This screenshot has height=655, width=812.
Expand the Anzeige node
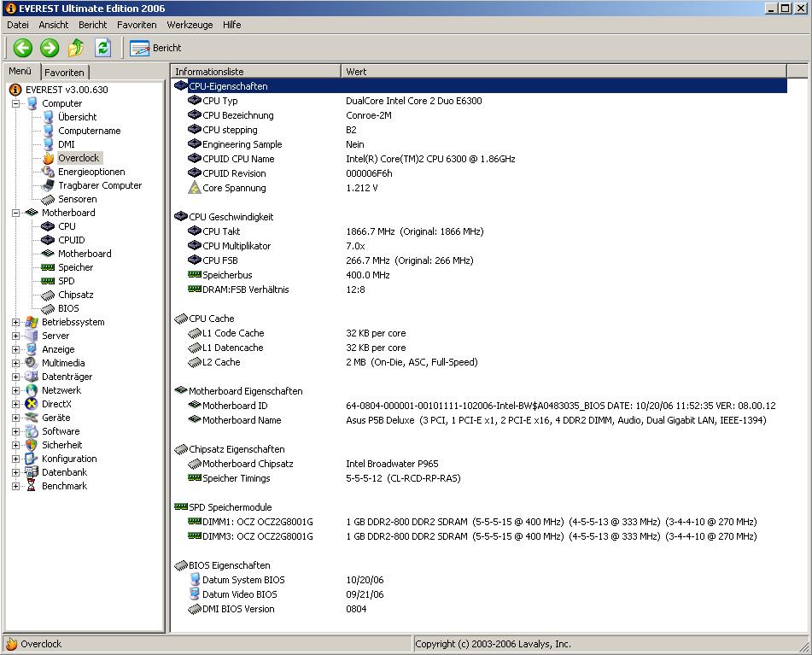point(15,349)
